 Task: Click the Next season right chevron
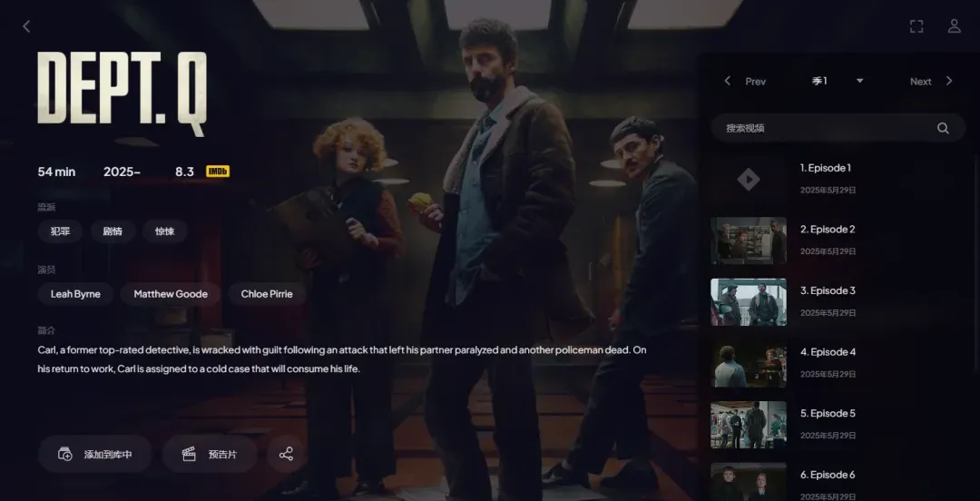pyautogui.click(x=949, y=81)
